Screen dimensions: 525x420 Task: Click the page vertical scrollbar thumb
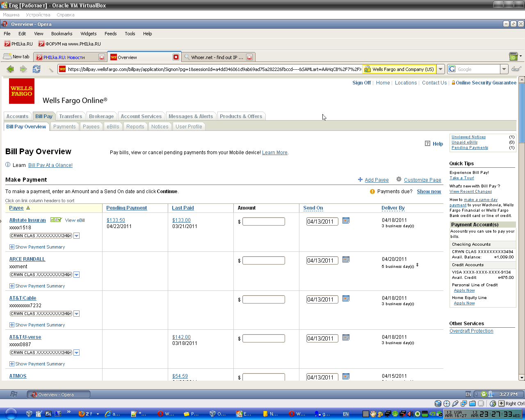(522, 113)
